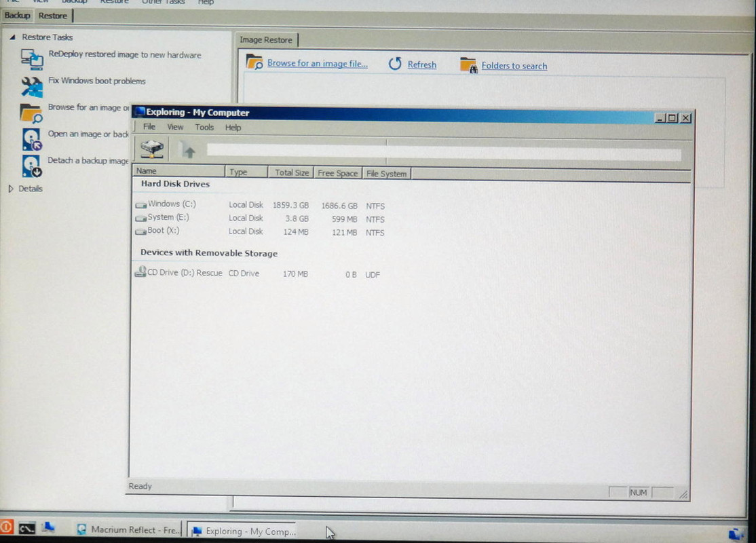This screenshot has height=543, width=756.
Task: Click the ReDeploy restored image icon
Action: point(32,59)
